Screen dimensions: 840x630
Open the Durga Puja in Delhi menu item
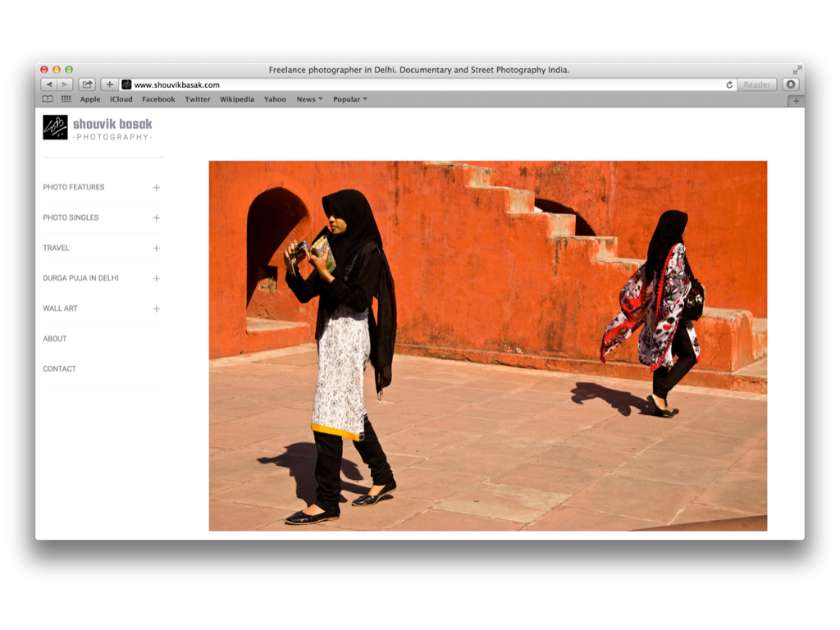coord(81,278)
